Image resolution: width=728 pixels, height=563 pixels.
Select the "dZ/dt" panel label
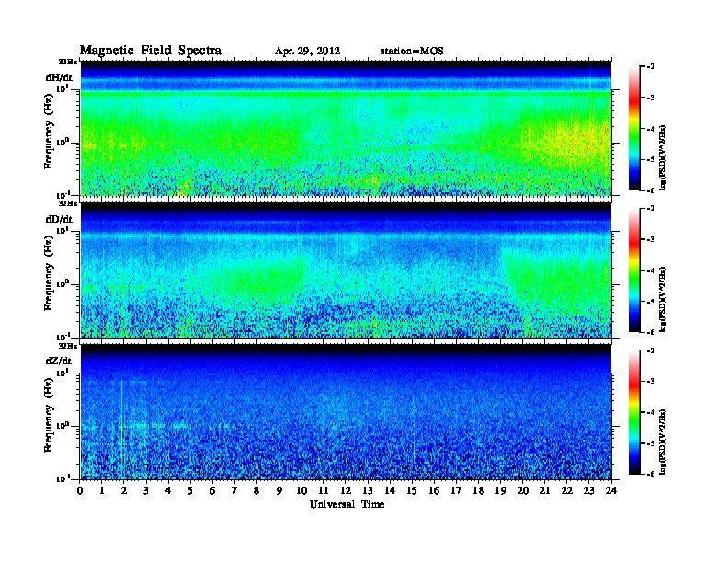point(59,361)
